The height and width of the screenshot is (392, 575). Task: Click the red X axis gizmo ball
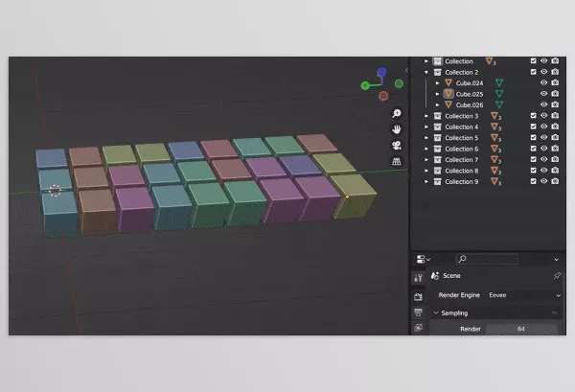pos(383,96)
